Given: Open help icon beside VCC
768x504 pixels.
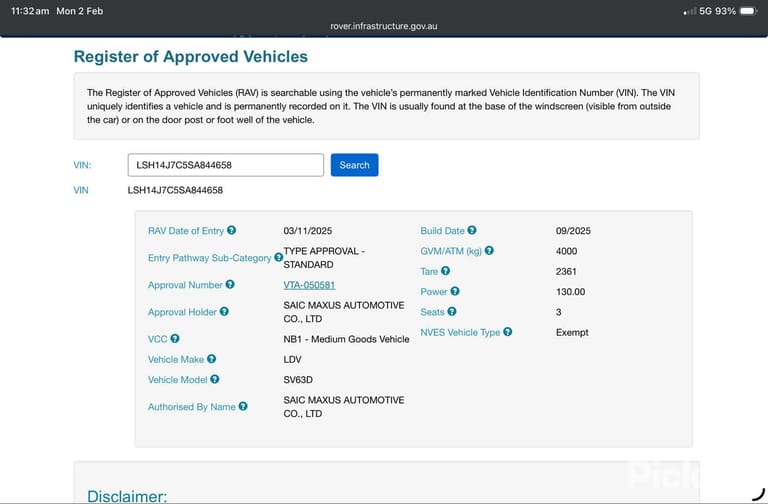Looking at the screenshot, I should 175,338.
